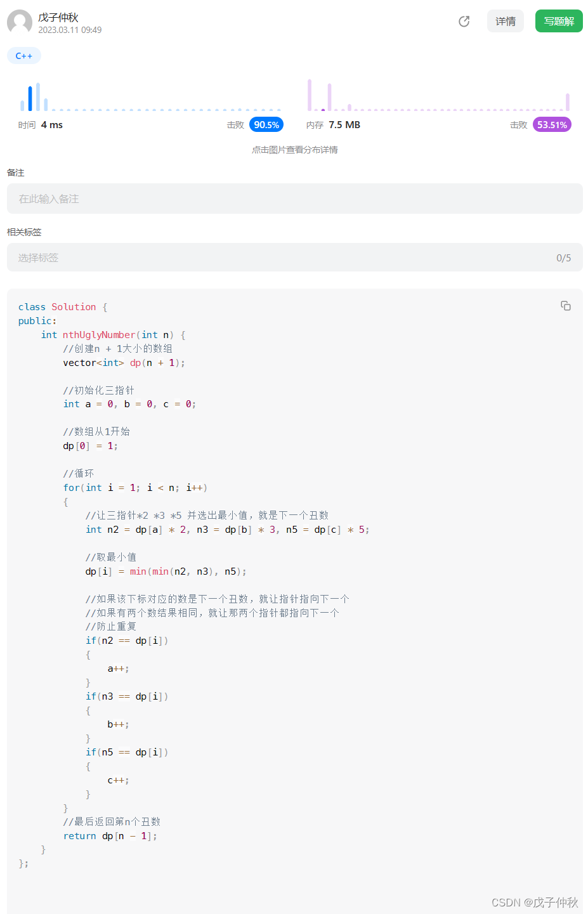This screenshot has height=914, width=588.
Task: Focus the 在此输入备注 notes field
Action: [295, 199]
